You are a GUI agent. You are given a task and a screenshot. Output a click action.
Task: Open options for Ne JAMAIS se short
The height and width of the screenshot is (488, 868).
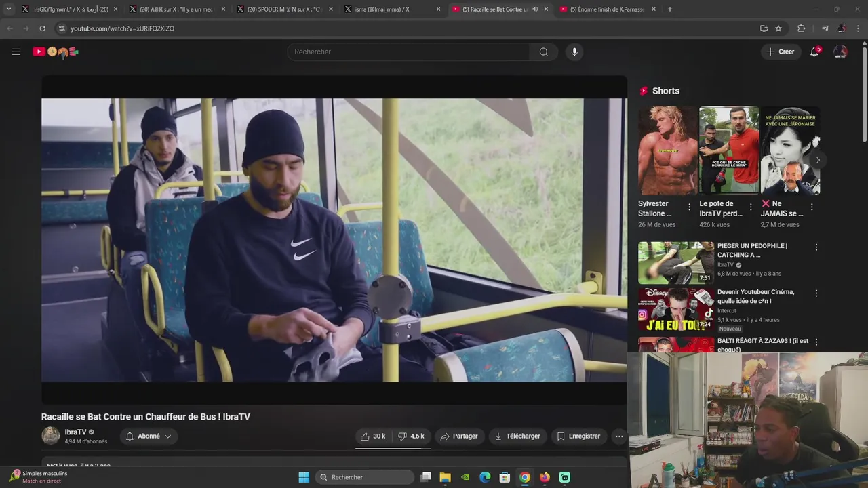[812, 207]
